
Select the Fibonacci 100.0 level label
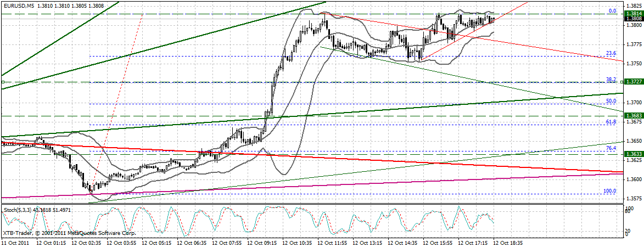pos(611,191)
